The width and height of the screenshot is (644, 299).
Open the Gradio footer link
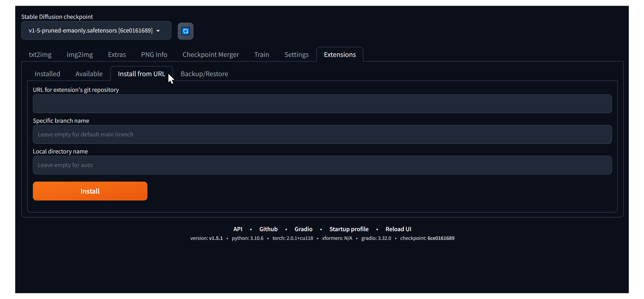pyautogui.click(x=303, y=229)
